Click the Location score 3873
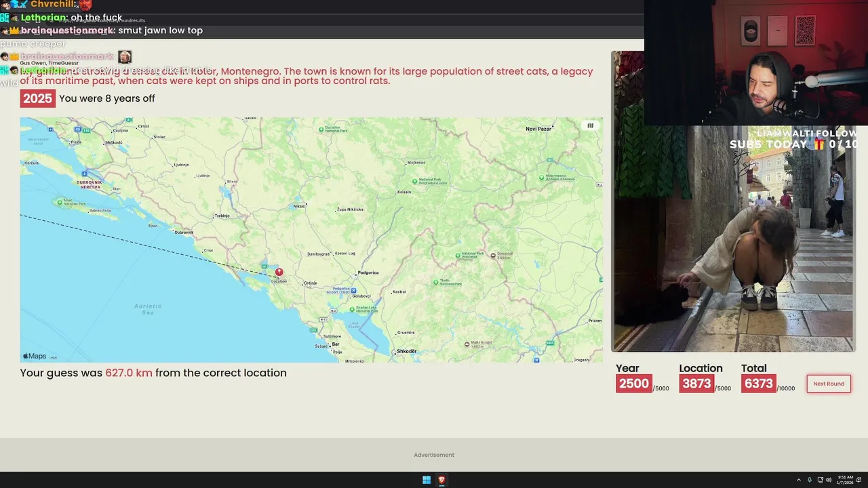 click(x=696, y=384)
